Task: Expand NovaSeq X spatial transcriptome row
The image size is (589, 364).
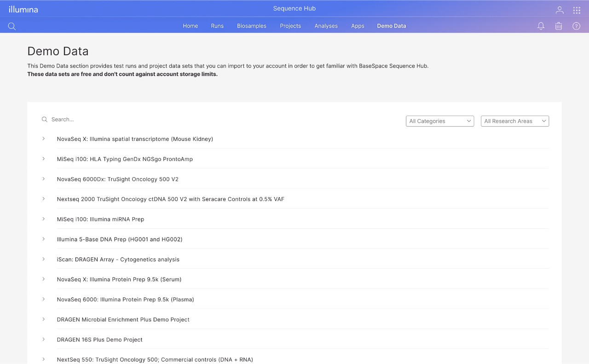Action: click(x=44, y=139)
